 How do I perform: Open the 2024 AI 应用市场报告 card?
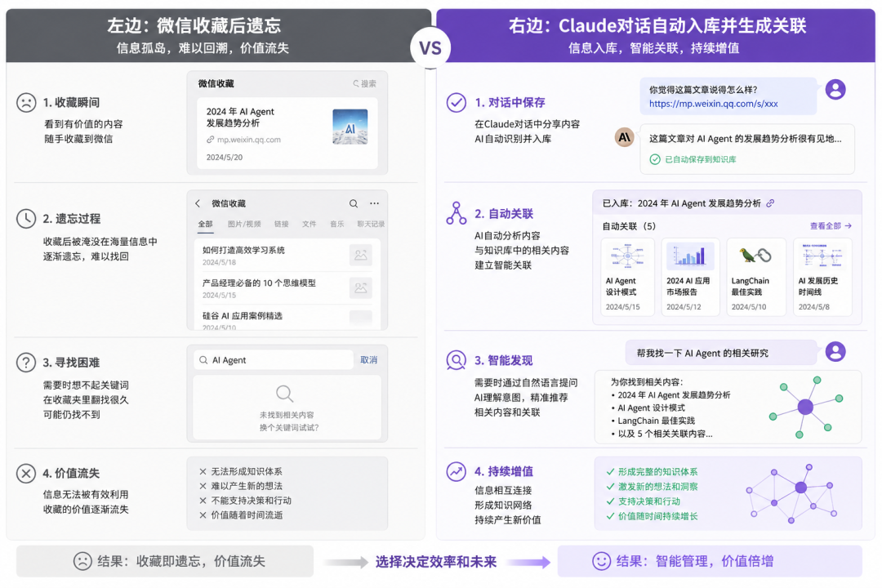click(690, 276)
